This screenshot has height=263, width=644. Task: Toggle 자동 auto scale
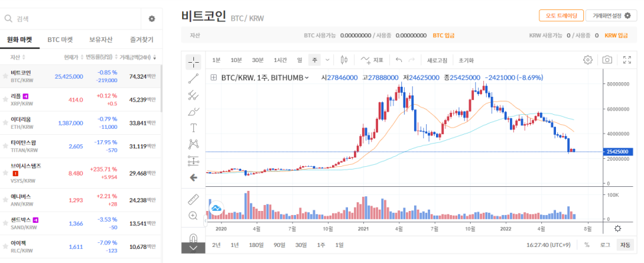click(625, 245)
